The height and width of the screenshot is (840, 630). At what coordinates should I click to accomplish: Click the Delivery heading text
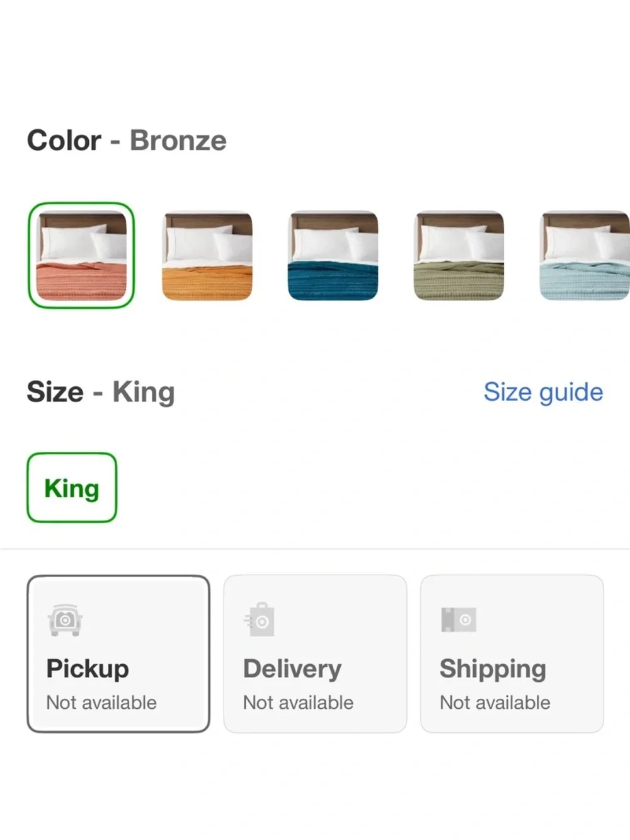[x=292, y=669]
